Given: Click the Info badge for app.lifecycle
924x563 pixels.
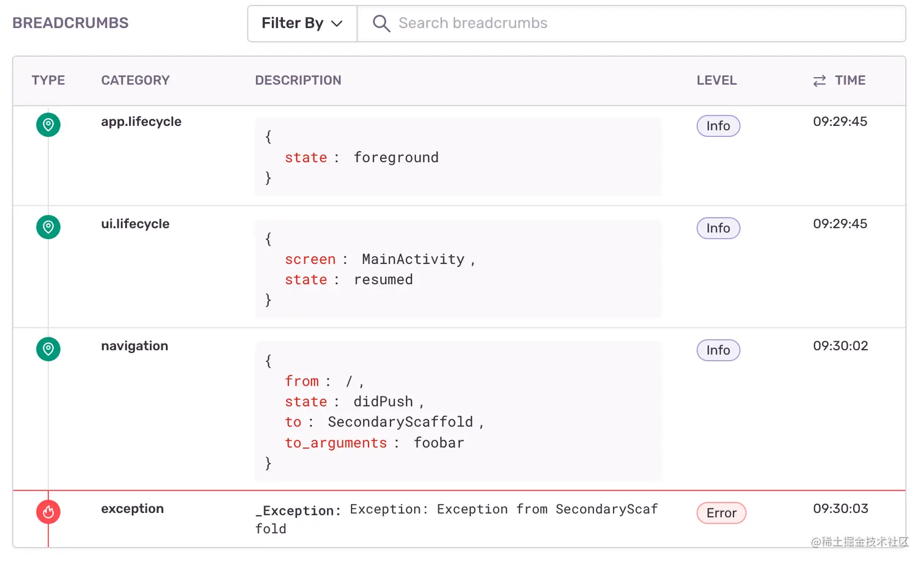Looking at the screenshot, I should pos(718,126).
